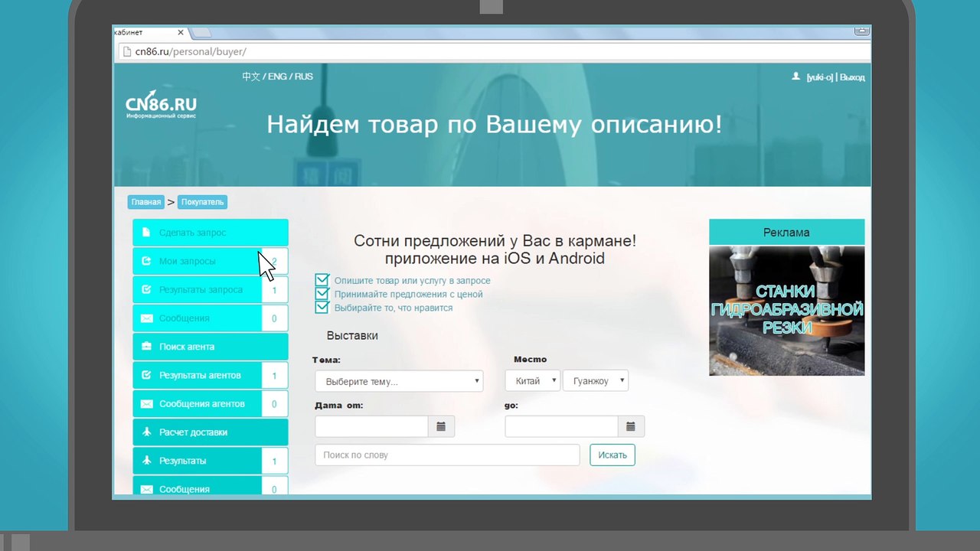Go to Главная breadcrumb
The width and height of the screenshot is (980, 551).
click(146, 202)
